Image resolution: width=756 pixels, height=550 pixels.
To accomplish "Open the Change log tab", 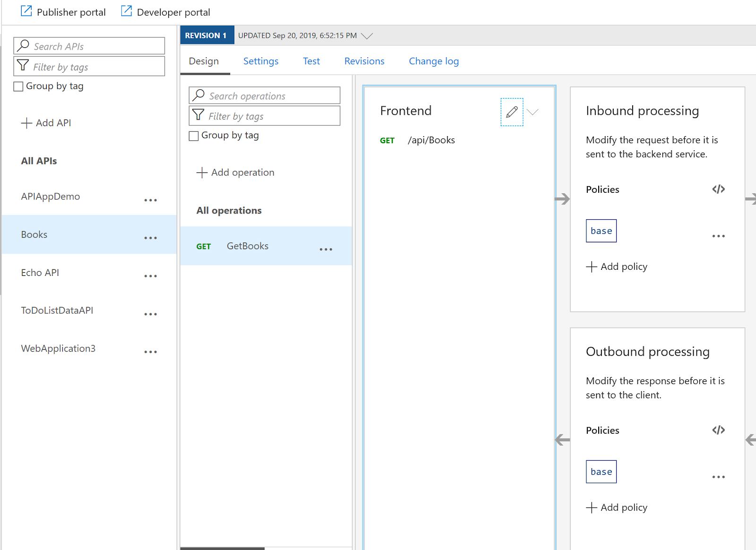I will click(433, 61).
